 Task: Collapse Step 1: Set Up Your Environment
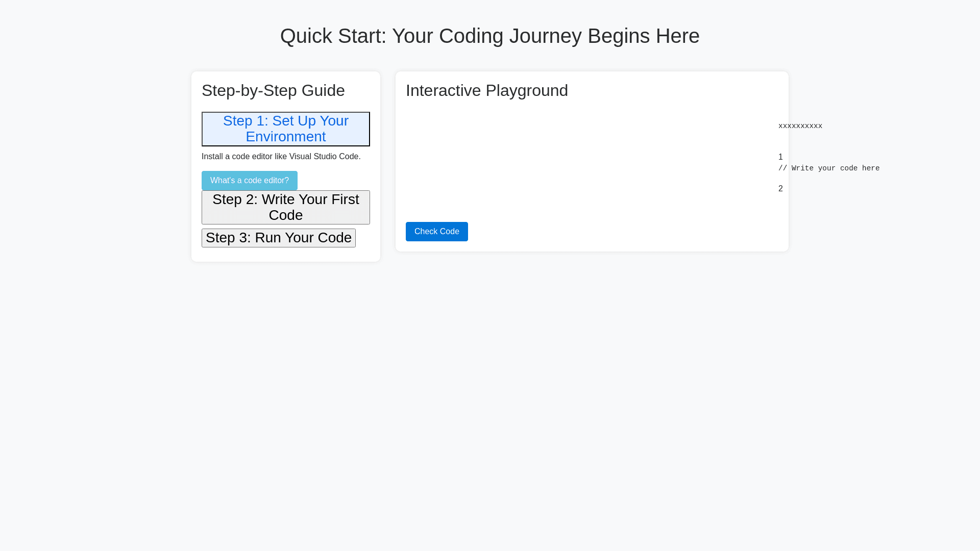[x=285, y=129]
